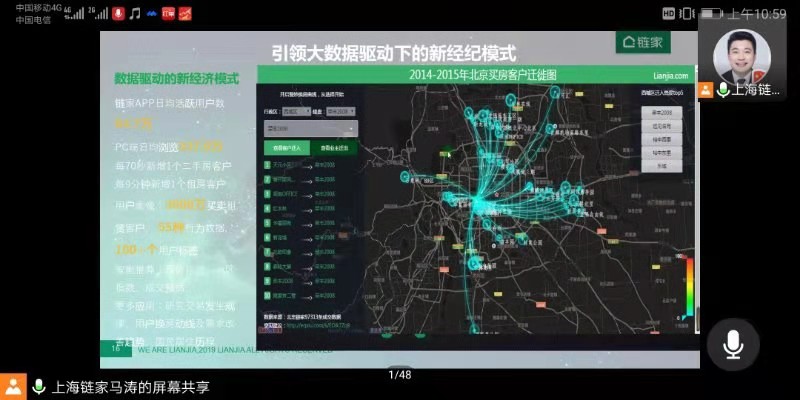Click the number 5 badge in the list
The width and height of the screenshot is (800, 400).
click(x=267, y=223)
